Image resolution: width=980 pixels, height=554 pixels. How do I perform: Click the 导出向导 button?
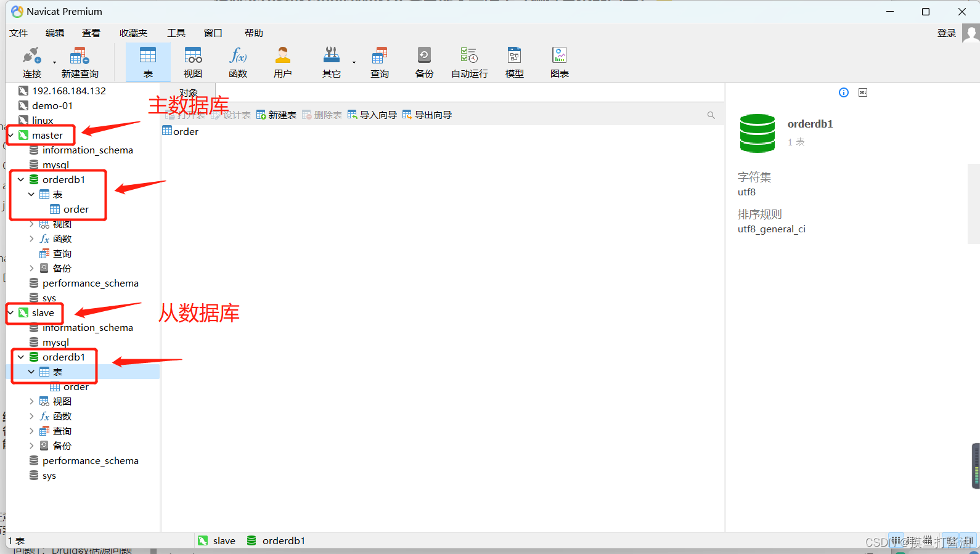427,115
